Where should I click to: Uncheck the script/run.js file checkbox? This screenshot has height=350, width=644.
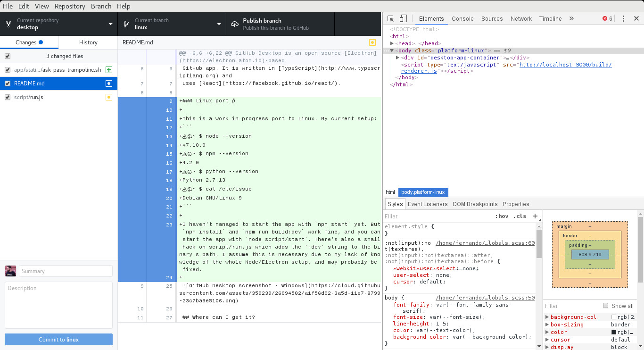tap(8, 97)
